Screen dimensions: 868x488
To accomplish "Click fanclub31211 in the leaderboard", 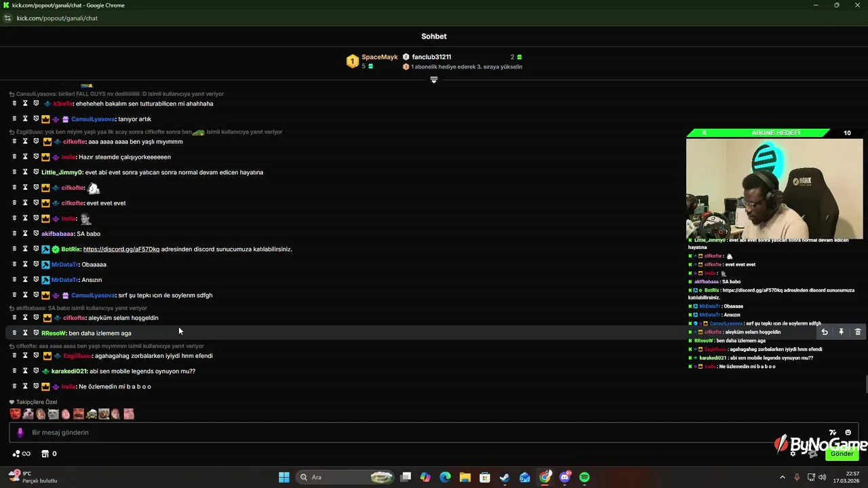I will (431, 57).
